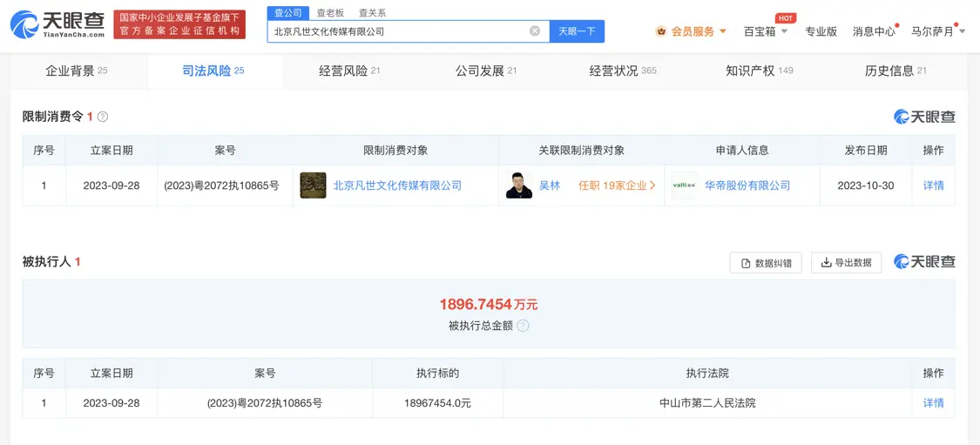This screenshot has height=445, width=980.
Task: Click the 执行标的 column header
Action: coord(437,373)
